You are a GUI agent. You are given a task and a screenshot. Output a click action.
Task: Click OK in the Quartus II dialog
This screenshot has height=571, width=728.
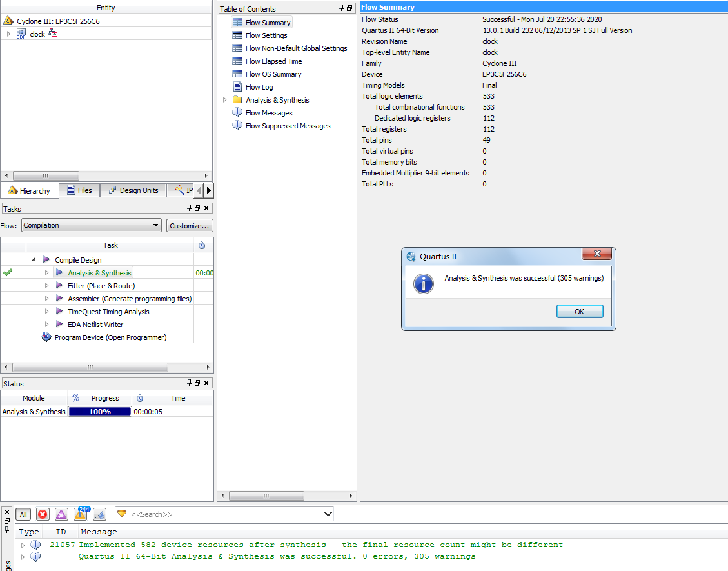click(x=580, y=311)
